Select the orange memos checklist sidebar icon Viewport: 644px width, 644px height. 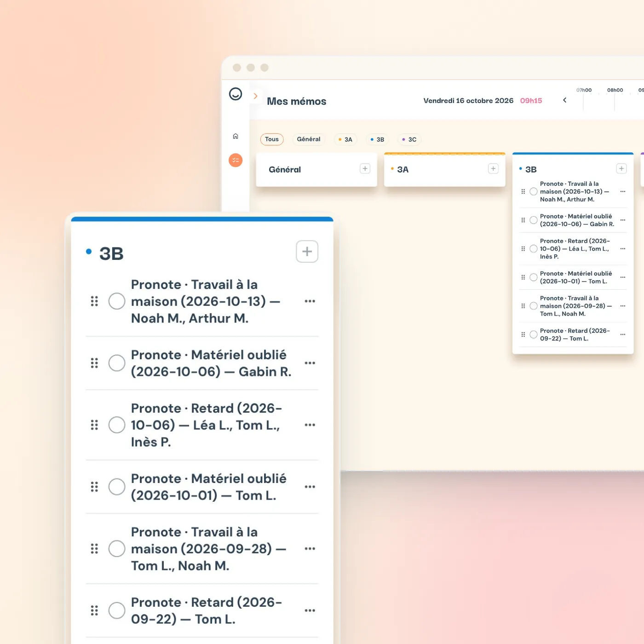point(236,160)
